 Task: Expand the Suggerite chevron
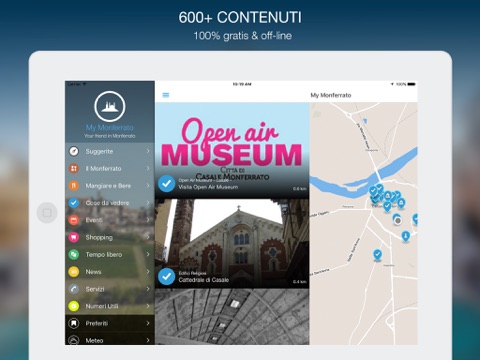pos(148,151)
